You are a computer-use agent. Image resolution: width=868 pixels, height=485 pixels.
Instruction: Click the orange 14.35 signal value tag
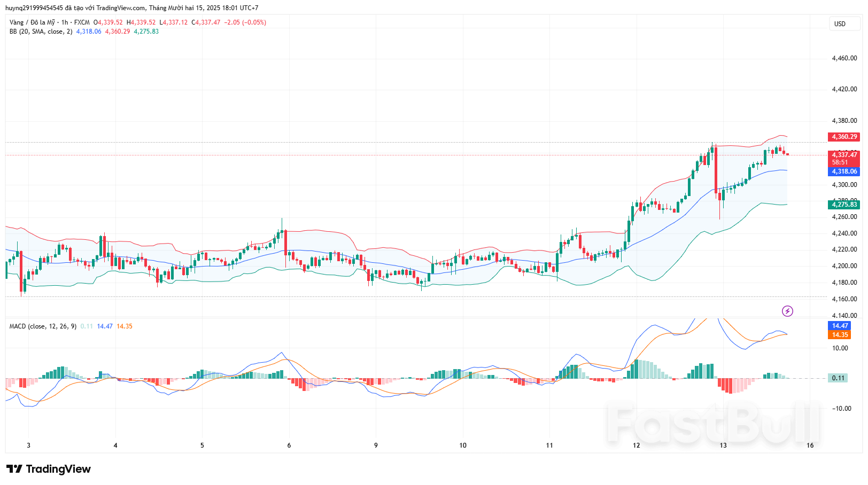pos(840,335)
